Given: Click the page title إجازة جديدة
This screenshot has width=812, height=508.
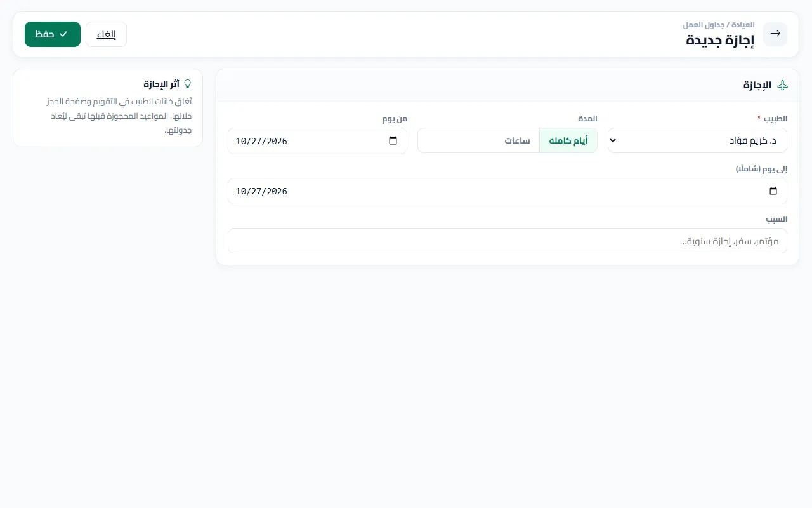Looking at the screenshot, I should click(720, 41).
